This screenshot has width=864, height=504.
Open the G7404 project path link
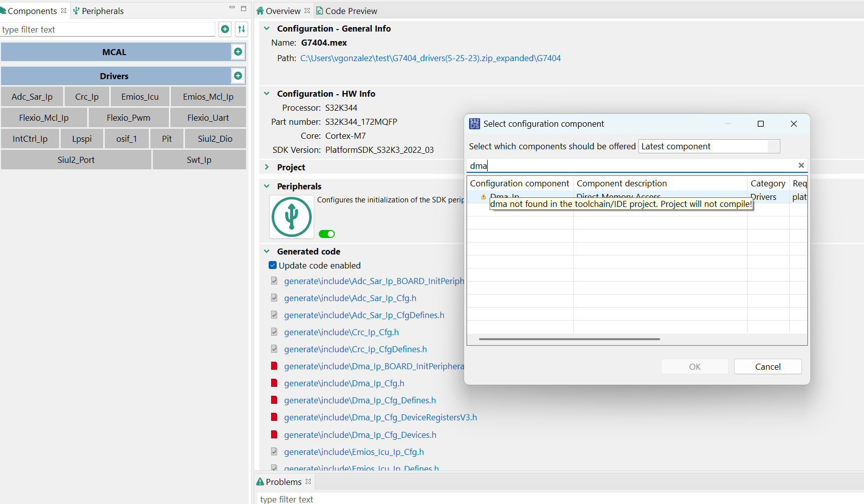click(430, 58)
